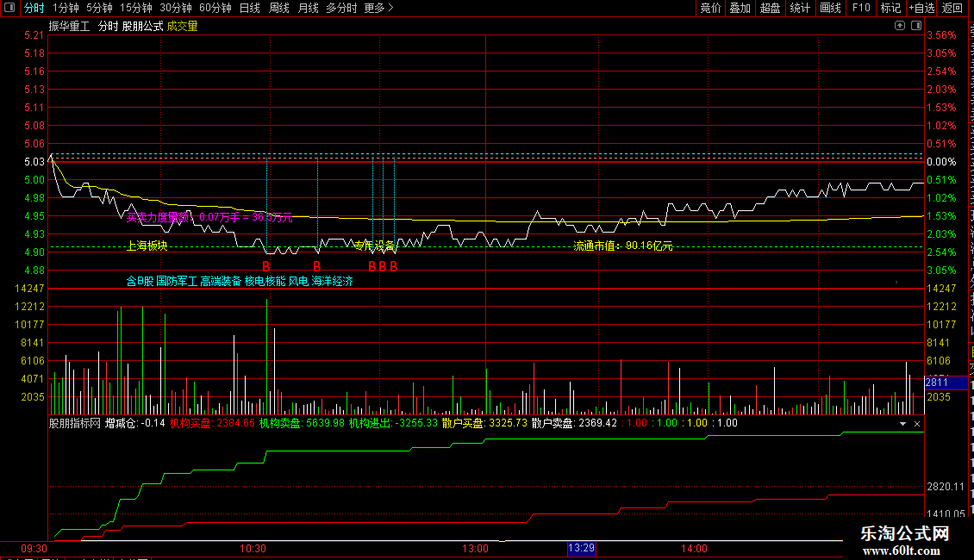974x560 pixels.
Task: Click the 国防军工 concept tag
Action: pos(177,281)
